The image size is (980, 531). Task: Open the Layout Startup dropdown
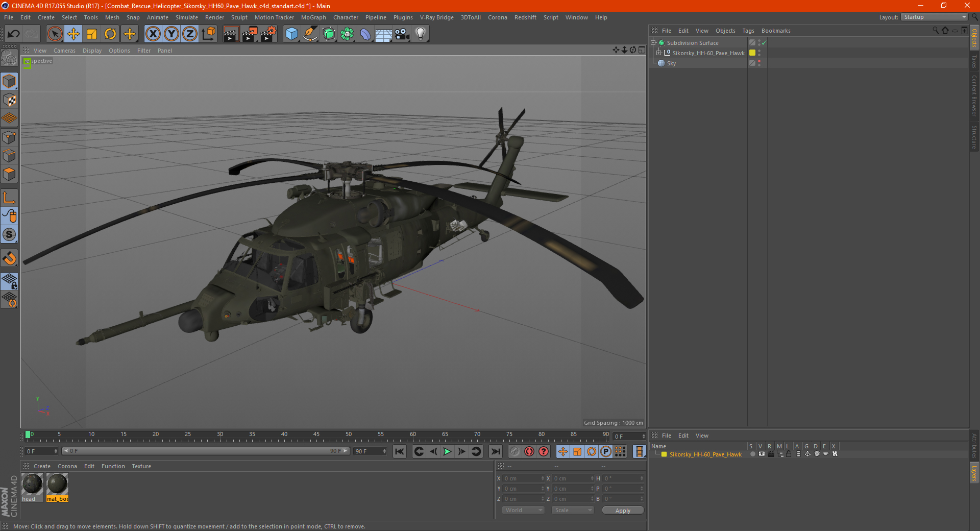935,17
